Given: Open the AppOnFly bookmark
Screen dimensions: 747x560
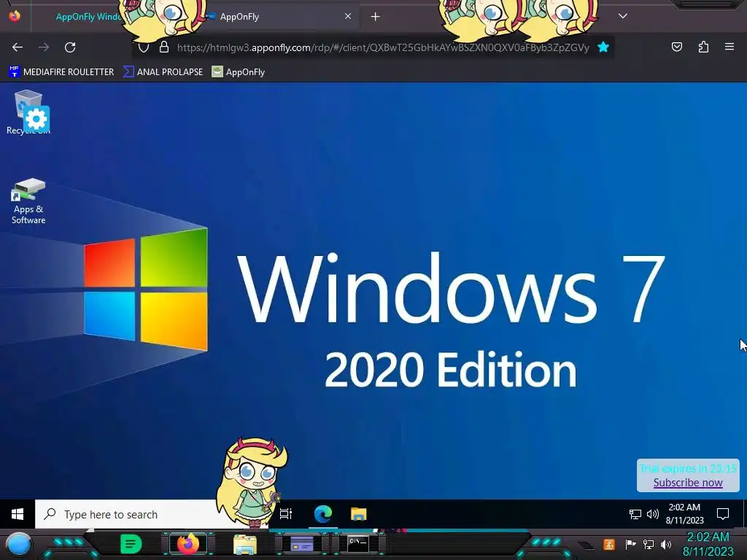Looking at the screenshot, I should (x=239, y=72).
